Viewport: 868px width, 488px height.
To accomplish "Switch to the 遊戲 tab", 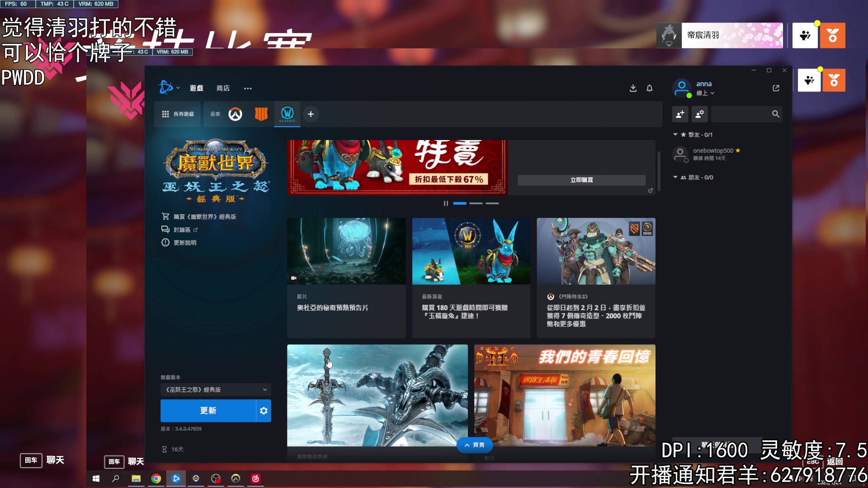I will (x=196, y=88).
